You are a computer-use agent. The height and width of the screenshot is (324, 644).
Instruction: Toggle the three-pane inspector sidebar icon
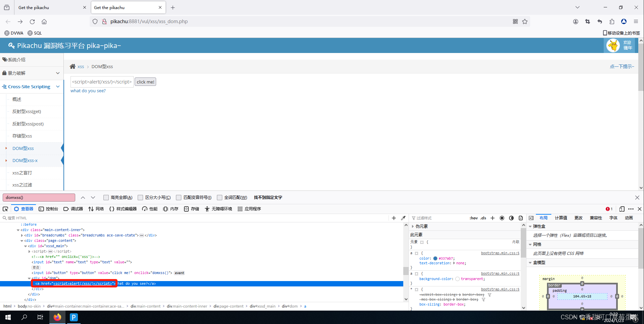coord(531,218)
